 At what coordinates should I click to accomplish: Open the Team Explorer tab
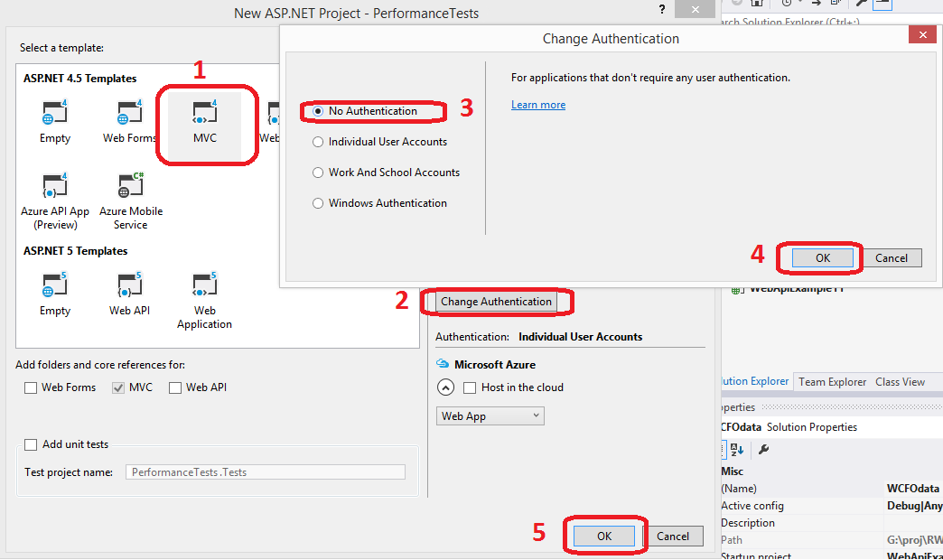click(x=832, y=382)
